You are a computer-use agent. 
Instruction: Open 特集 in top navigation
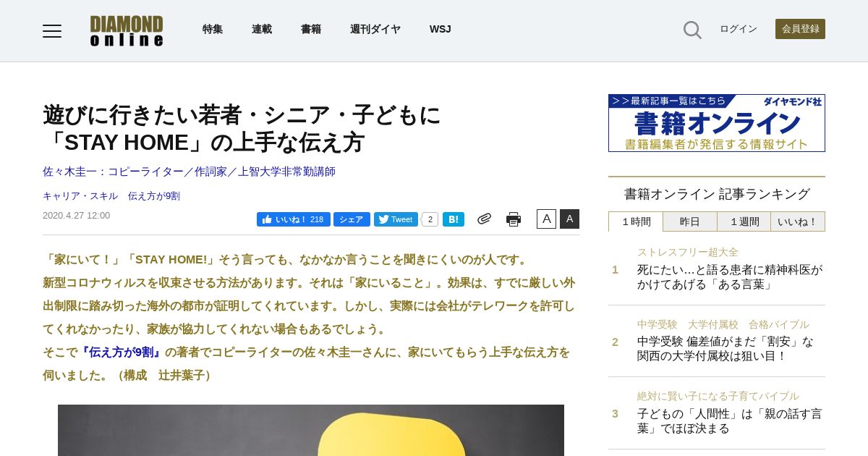[x=213, y=29]
